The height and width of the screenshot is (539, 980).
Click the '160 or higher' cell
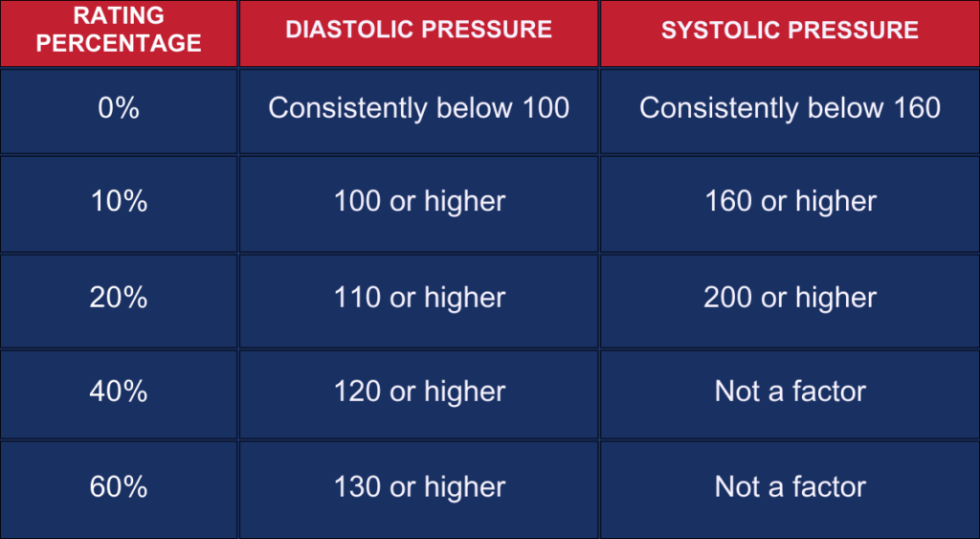pos(790,202)
